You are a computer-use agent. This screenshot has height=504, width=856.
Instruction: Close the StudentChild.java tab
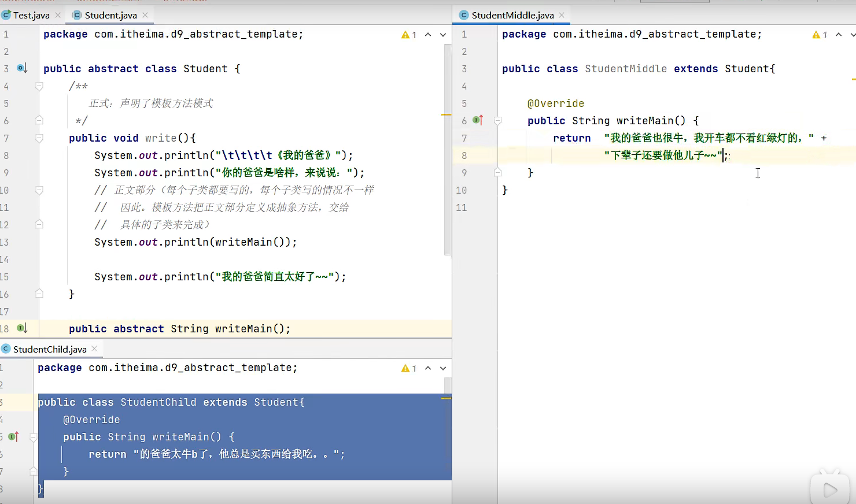94,349
